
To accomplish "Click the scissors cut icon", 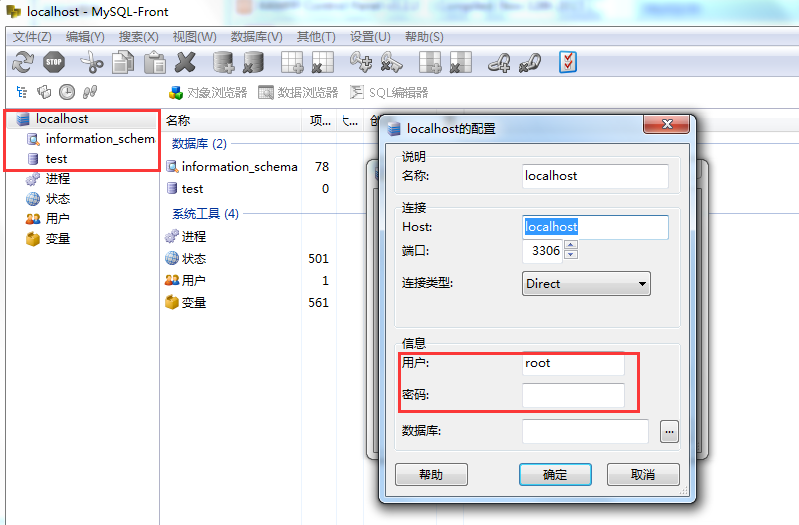I will click(92, 63).
